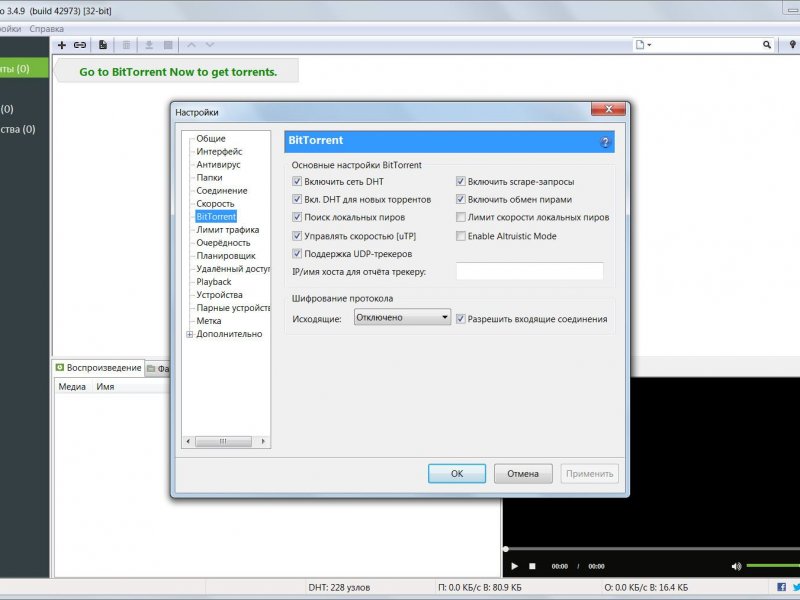This screenshot has height=600, width=800.
Task: Click the Move Down Queue arrow icon
Action: click(x=210, y=45)
